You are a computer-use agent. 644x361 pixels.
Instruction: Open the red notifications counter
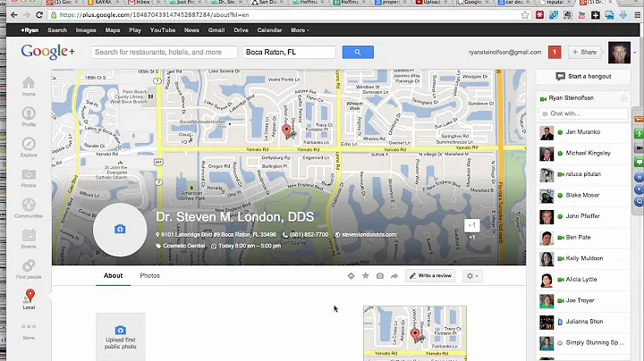point(554,52)
